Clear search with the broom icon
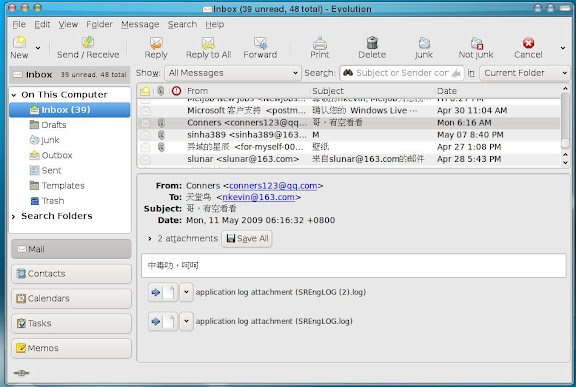 coord(456,73)
